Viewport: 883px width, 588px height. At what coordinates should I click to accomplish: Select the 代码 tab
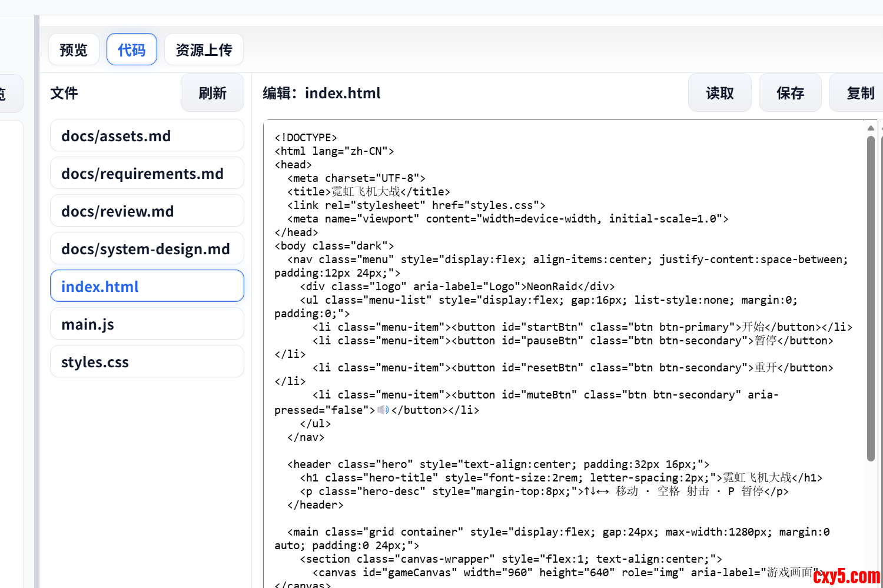point(132,50)
